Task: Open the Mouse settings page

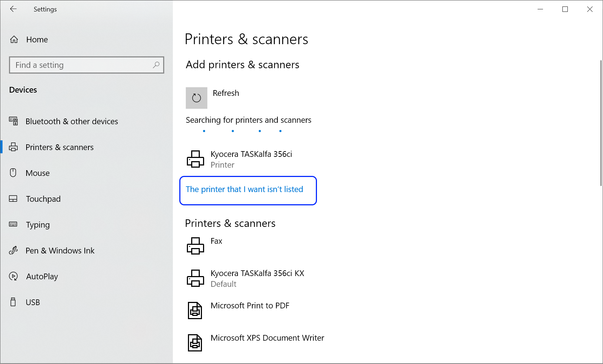Action: [x=38, y=173]
